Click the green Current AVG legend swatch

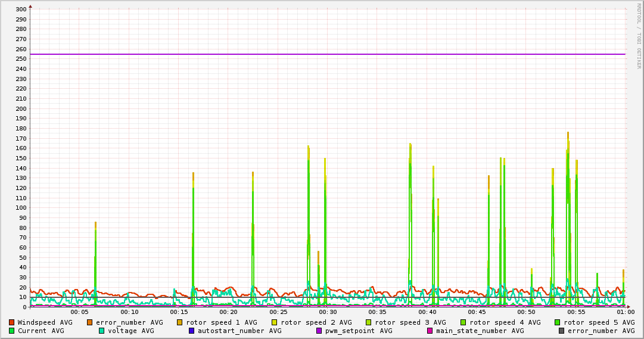click(11, 331)
